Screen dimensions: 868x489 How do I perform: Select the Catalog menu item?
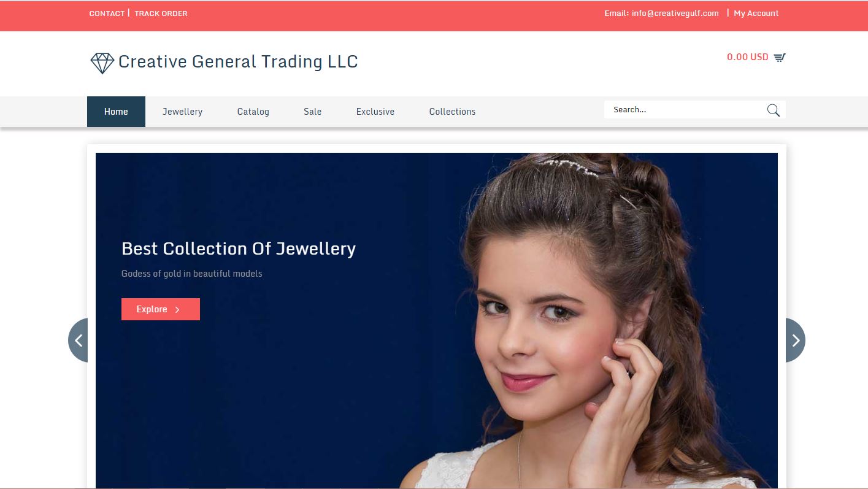pyautogui.click(x=253, y=112)
